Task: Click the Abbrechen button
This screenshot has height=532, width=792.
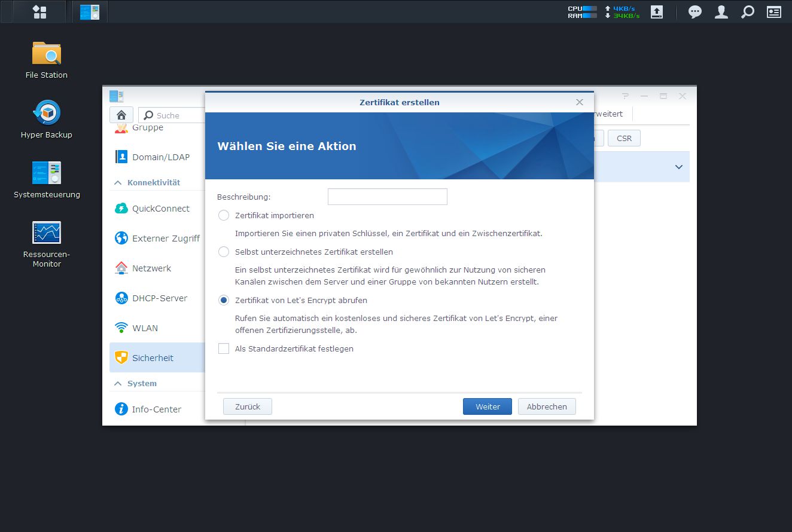Action: [547, 406]
